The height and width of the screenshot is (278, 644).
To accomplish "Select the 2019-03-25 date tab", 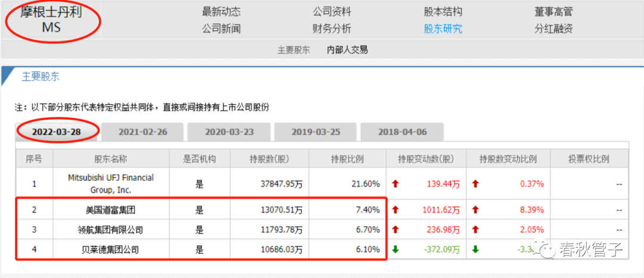I will point(315,132).
